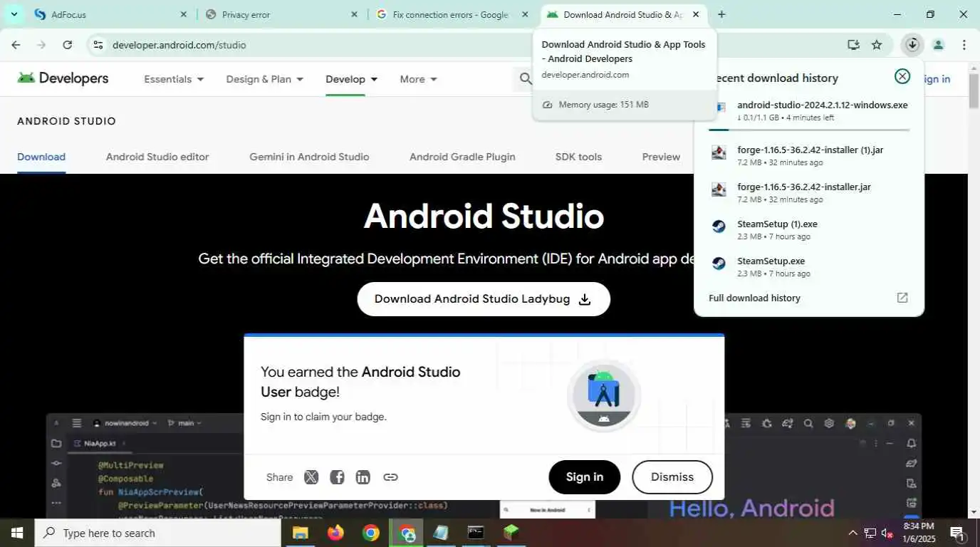Click the ANDROID STUDIO section heading
The image size is (980, 547).
click(66, 121)
